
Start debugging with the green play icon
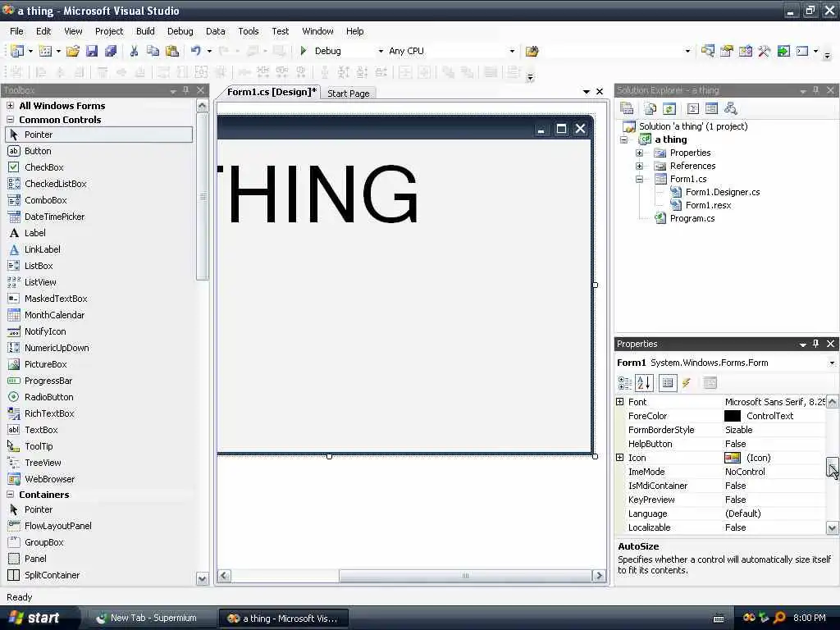pyautogui.click(x=304, y=51)
